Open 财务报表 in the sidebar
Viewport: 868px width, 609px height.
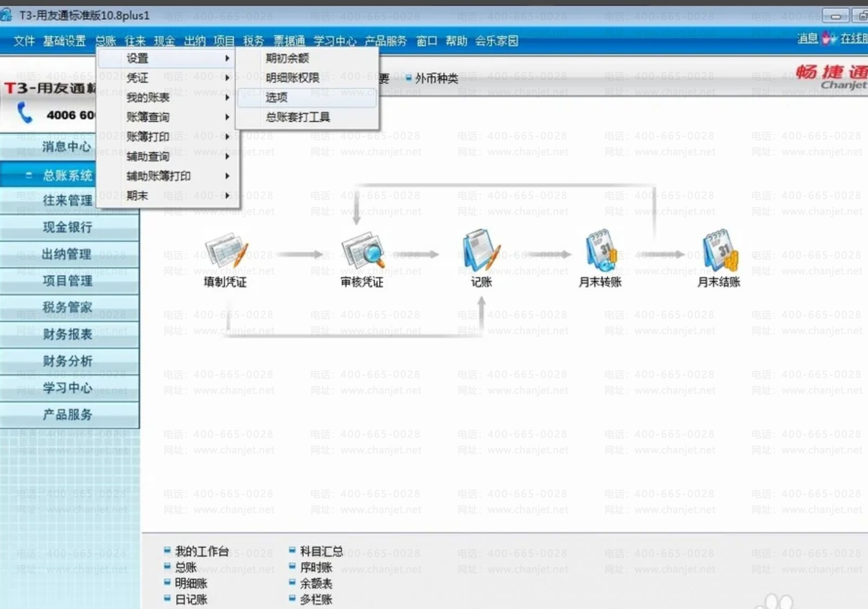point(69,334)
